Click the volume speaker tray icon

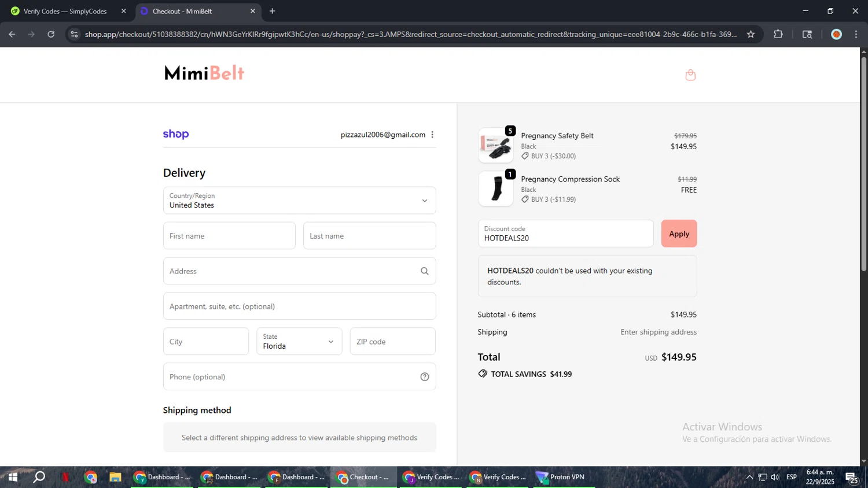pos(775,477)
